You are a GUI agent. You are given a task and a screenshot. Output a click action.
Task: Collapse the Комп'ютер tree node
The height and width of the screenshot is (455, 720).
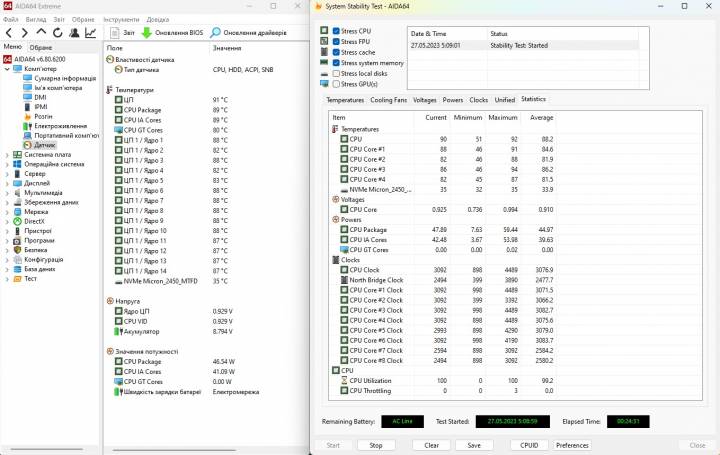pyautogui.click(x=7, y=69)
